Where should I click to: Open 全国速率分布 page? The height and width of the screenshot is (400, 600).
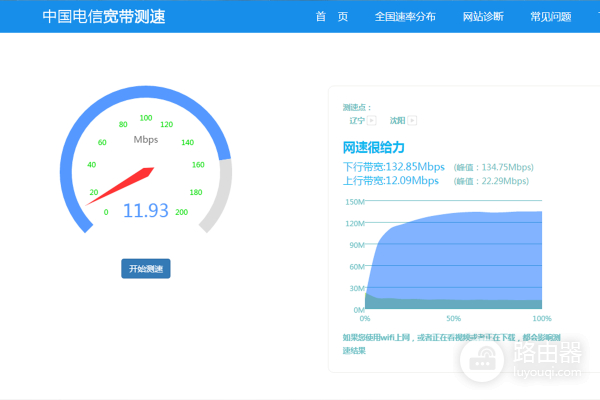click(405, 16)
